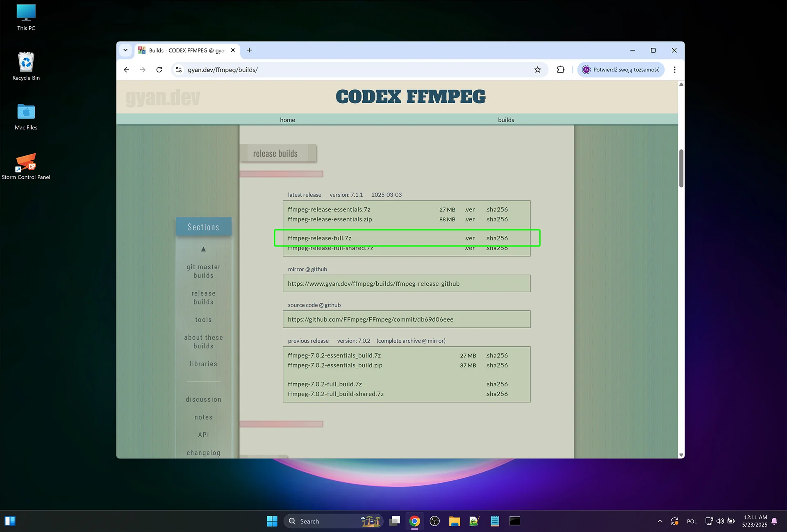Open the Windows Start menu

tap(272, 521)
